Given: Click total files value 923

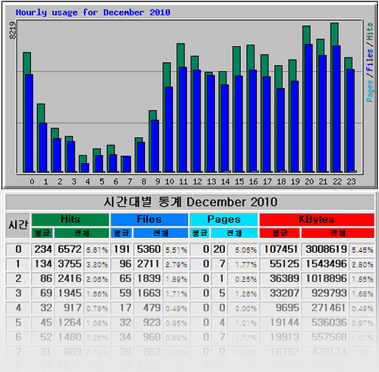Looking at the screenshot, I should [151, 322].
